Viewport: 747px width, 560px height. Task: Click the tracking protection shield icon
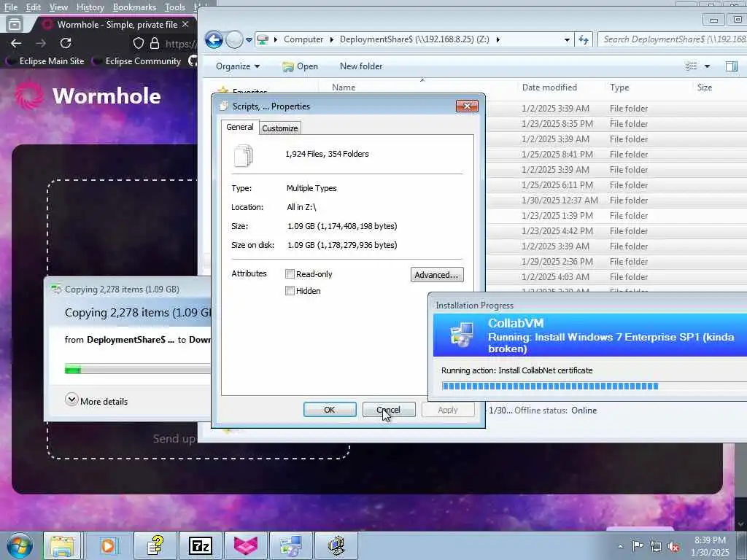pyautogui.click(x=138, y=43)
